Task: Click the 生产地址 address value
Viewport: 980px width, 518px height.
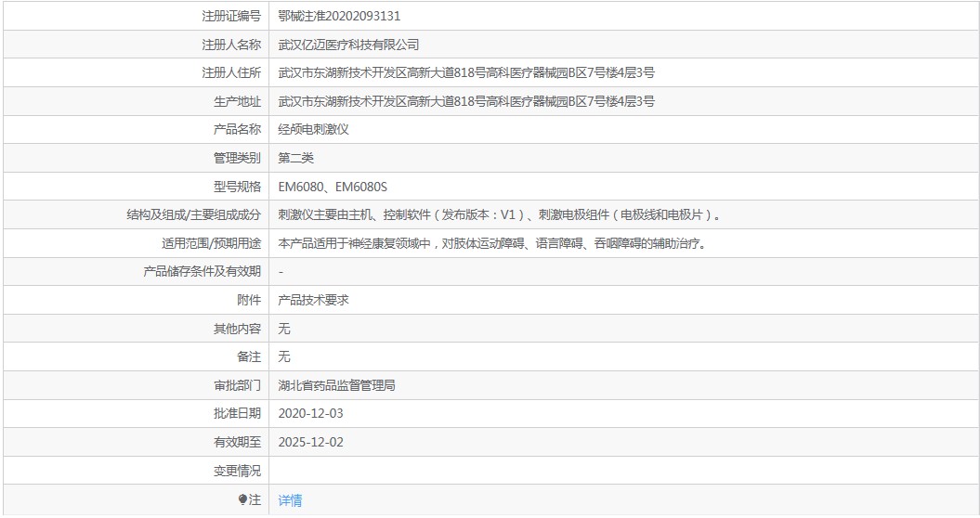Action: (466, 101)
